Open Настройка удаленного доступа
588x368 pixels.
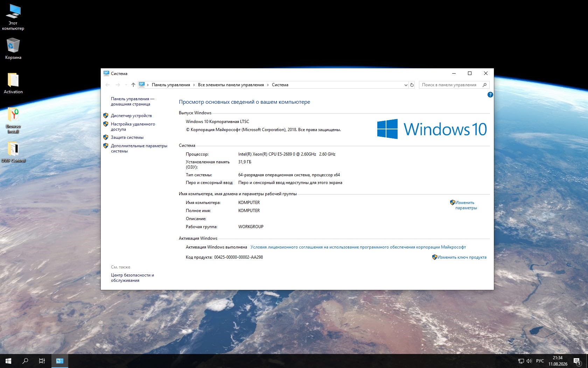[133, 127]
